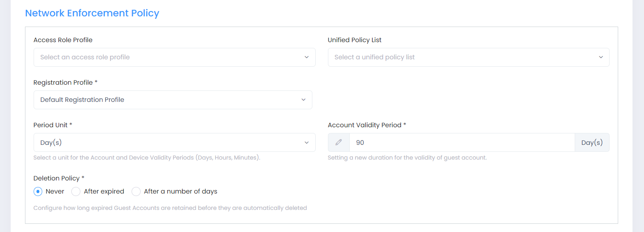
Task: Click the Deletion Policy field label
Action: [57, 178]
